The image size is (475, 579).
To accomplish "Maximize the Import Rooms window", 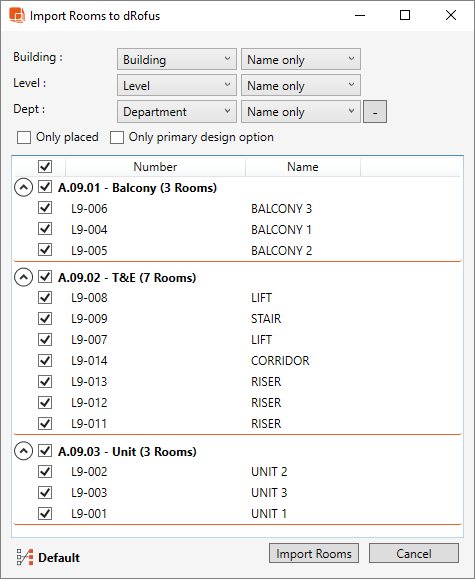I will (405, 16).
